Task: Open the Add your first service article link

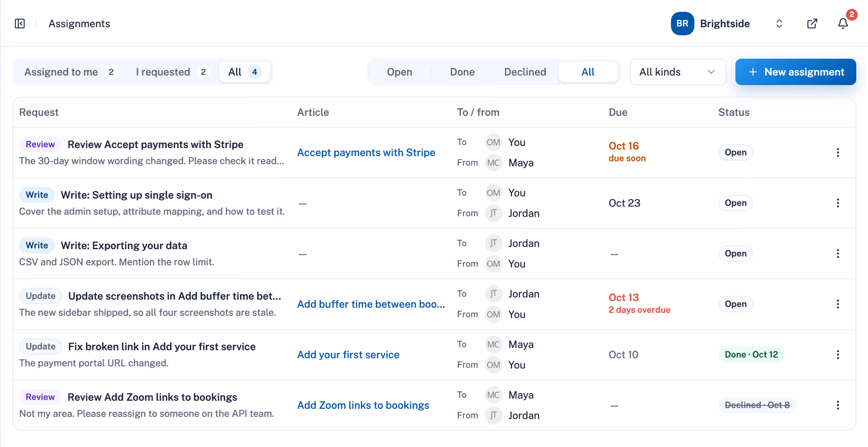Action: (348, 355)
